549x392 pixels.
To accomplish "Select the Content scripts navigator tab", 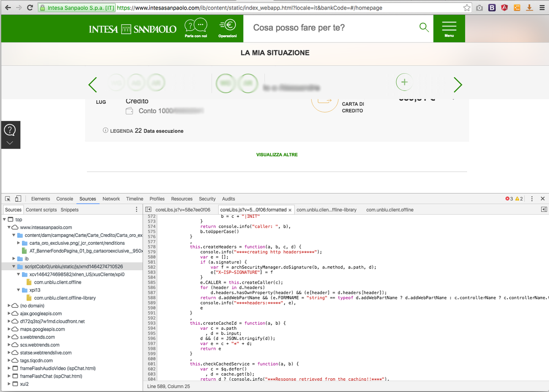I will (41, 210).
